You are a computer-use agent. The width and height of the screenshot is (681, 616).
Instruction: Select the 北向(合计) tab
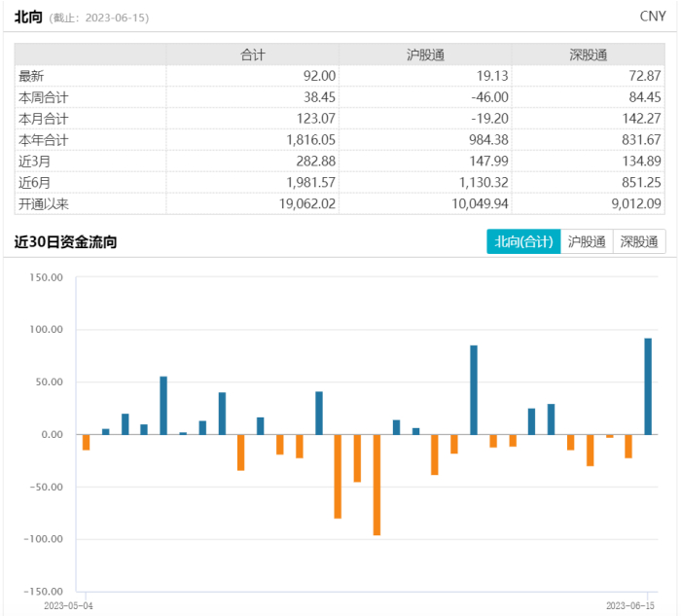point(523,241)
